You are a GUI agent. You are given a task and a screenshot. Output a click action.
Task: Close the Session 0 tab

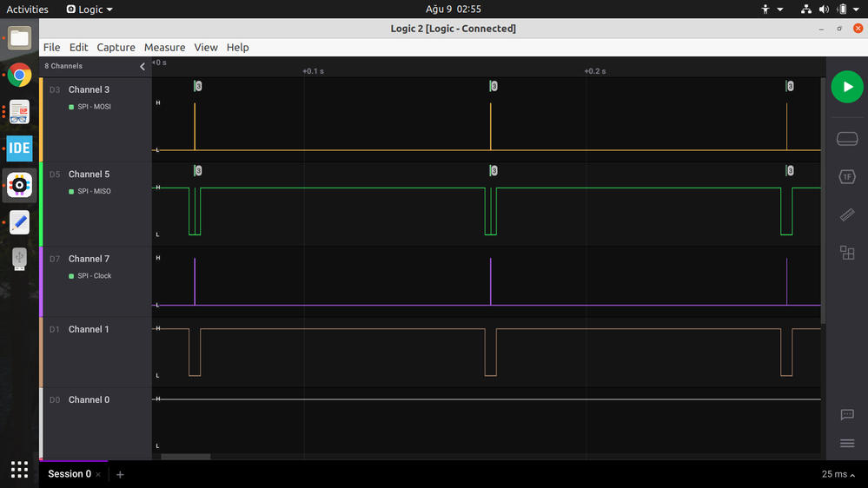98,475
